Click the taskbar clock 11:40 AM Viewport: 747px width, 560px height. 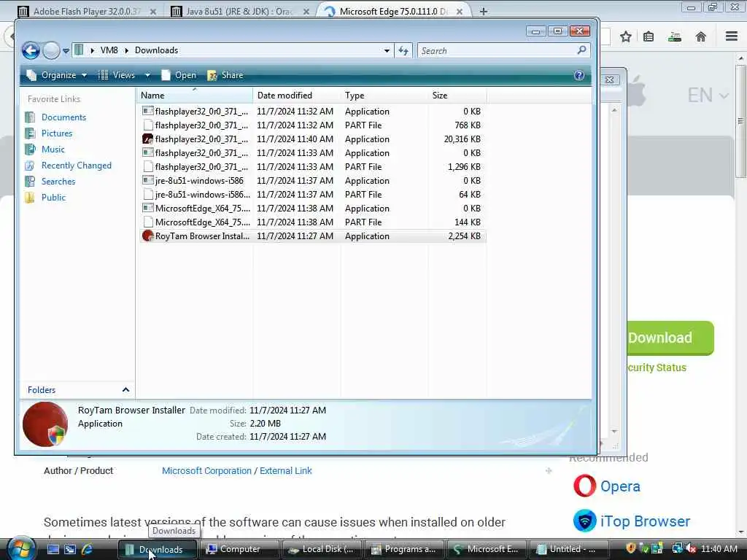point(719,549)
